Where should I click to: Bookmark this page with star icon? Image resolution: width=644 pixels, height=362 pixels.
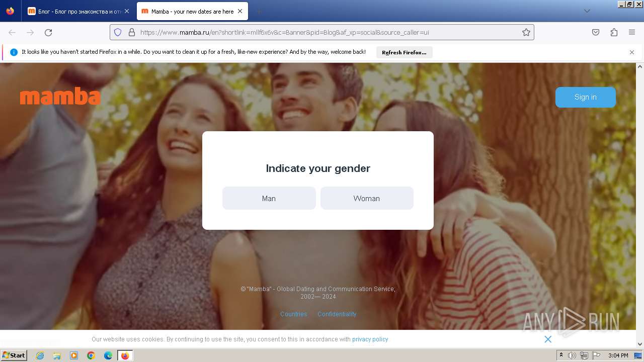click(x=526, y=32)
